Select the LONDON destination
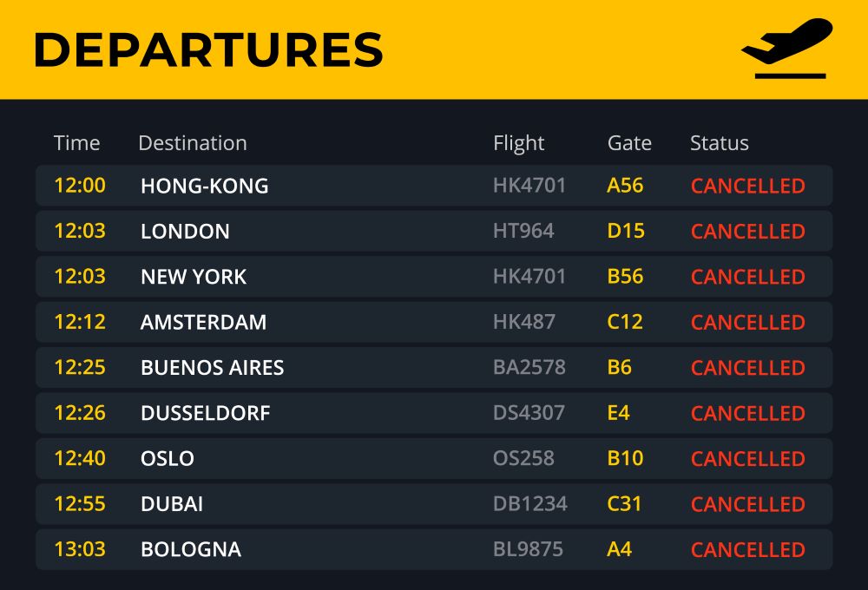The image size is (868, 590). coord(186,232)
